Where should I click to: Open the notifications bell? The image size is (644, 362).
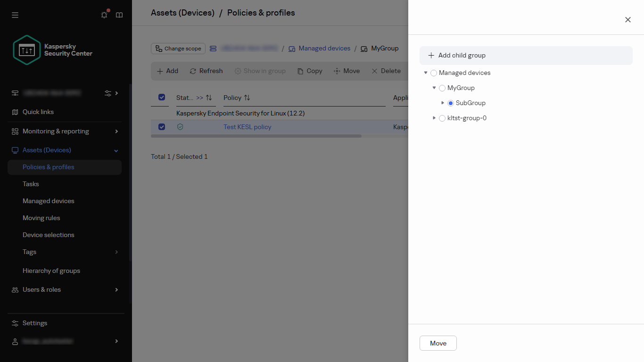(x=104, y=15)
